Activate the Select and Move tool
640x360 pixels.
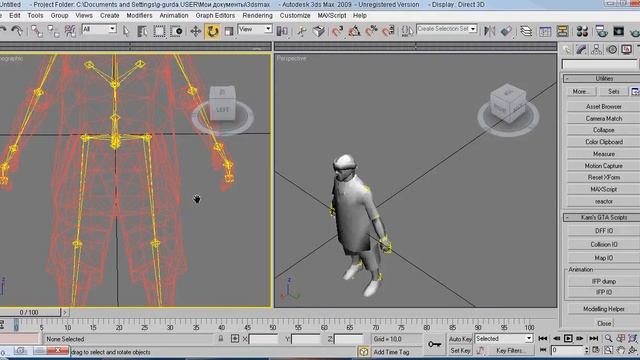pos(196,31)
